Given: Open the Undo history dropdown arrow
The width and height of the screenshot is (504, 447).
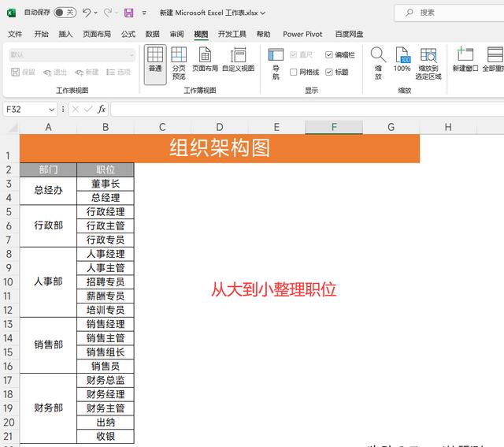Looking at the screenshot, I should tap(96, 13).
